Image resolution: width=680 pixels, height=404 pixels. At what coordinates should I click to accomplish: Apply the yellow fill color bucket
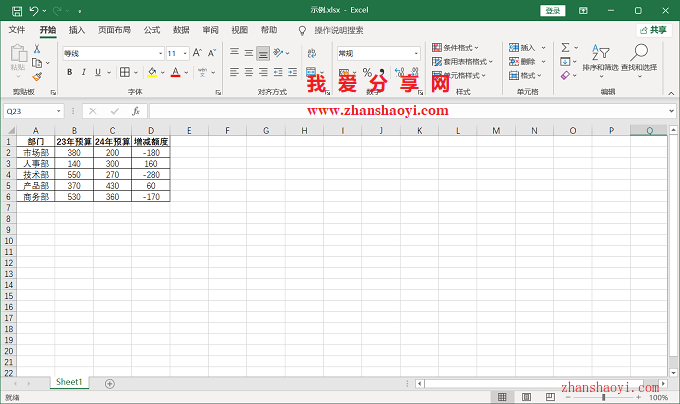152,72
